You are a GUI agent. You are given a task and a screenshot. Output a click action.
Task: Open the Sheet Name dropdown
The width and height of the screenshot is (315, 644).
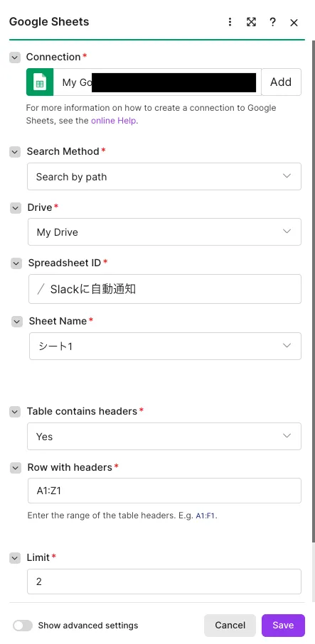pos(165,346)
